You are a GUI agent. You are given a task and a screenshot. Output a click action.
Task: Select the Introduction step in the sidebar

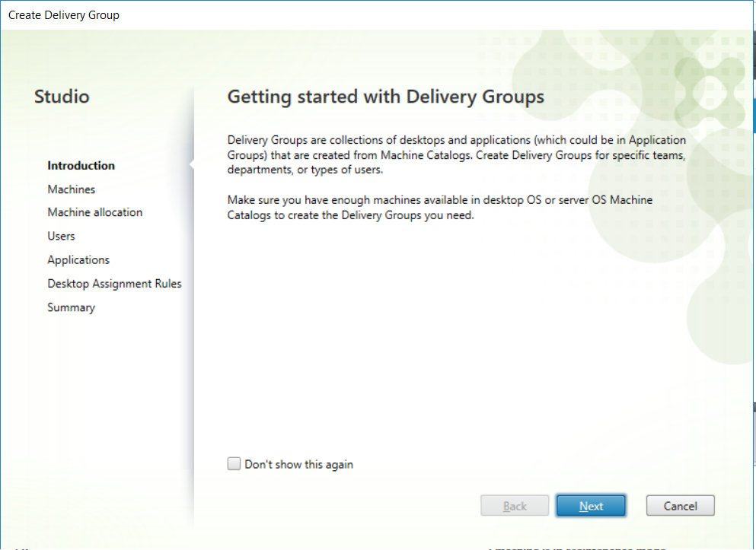coord(81,166)
